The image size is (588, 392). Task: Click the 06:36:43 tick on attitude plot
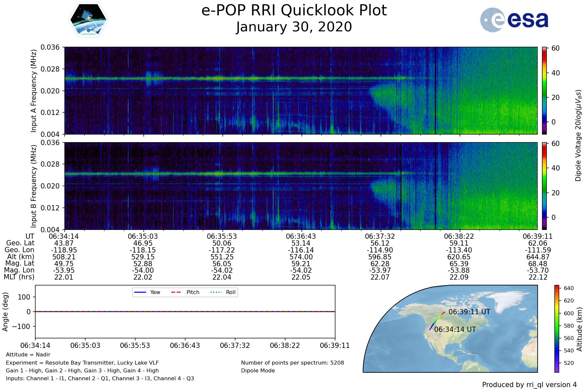(x=185, y=346)
